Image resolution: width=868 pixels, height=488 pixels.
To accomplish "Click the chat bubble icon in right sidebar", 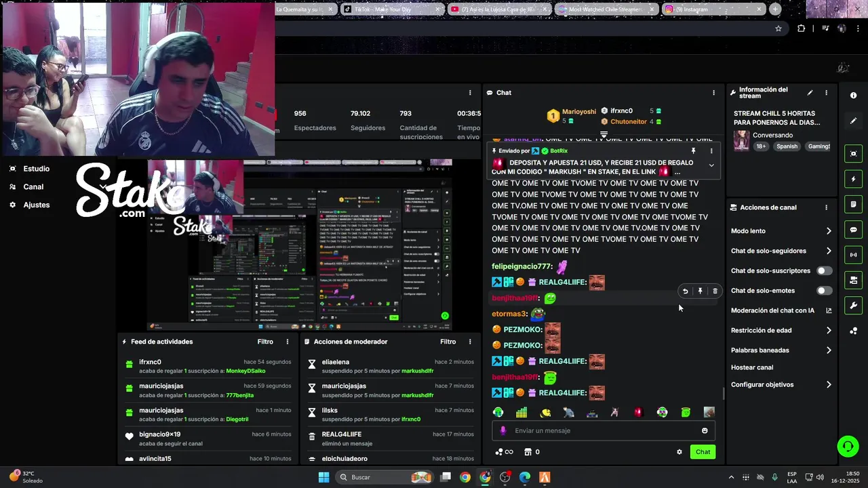I will 853,230.
